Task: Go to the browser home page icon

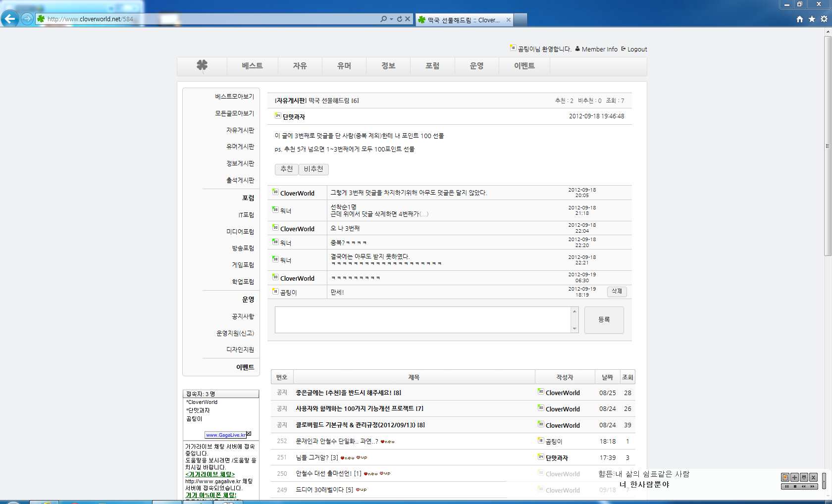Action: click(799, 19)
